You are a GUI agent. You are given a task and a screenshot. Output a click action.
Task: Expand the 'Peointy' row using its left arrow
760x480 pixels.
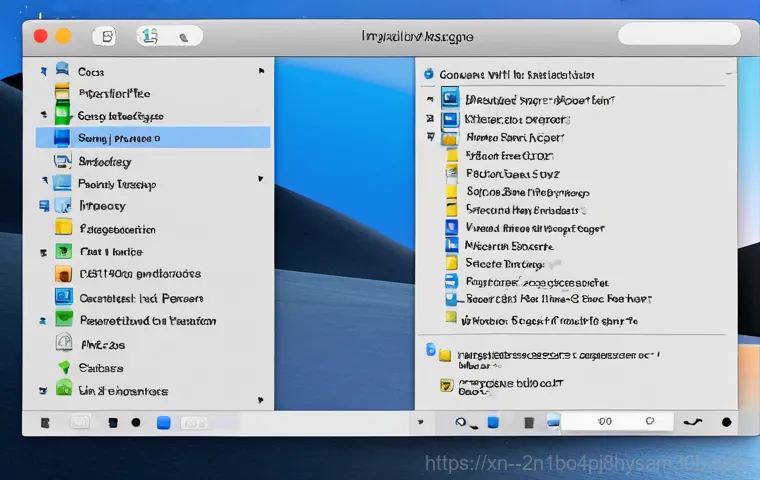pyautogui.click(x=45, y=181)
